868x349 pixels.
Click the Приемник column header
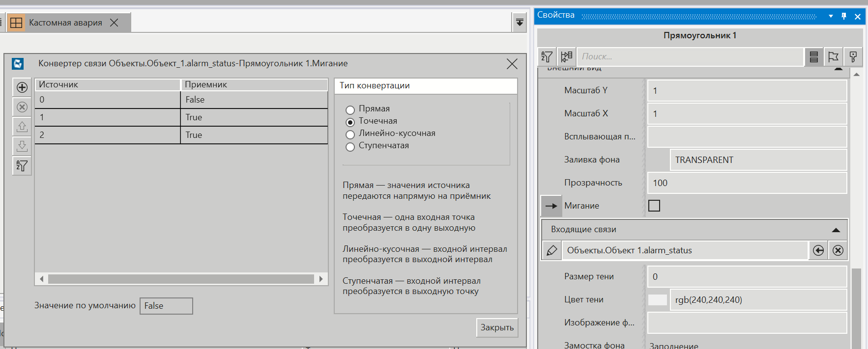pyautogui.click(x=254, y=84)
